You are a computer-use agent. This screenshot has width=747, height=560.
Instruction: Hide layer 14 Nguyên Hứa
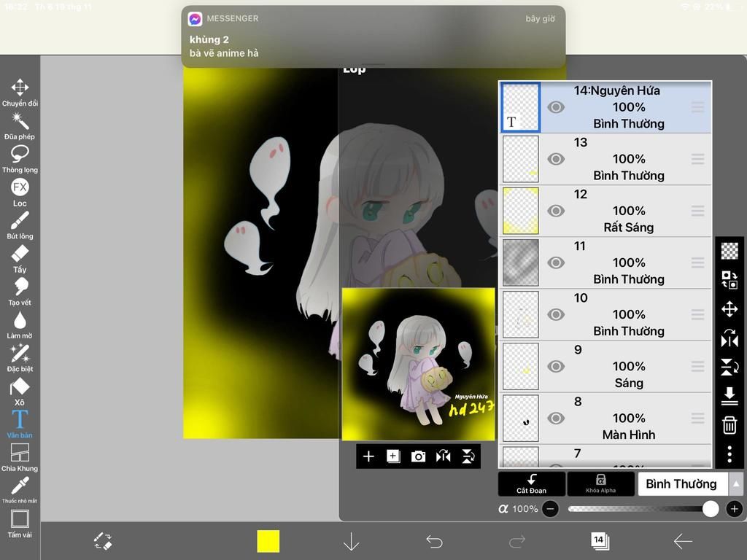[x=555, y=107]
